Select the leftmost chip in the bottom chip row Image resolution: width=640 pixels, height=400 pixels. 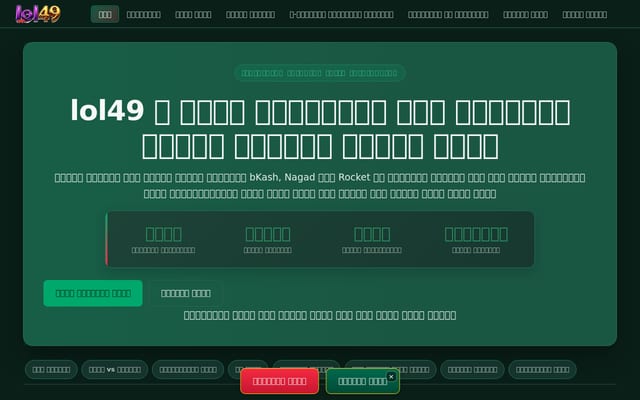(51, 370)
